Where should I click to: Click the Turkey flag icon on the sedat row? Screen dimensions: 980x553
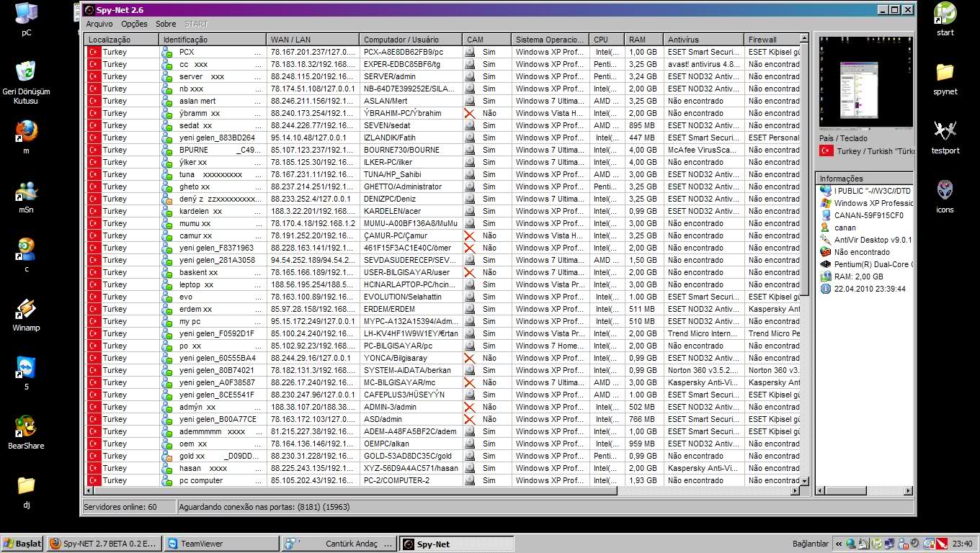point(94,125)
